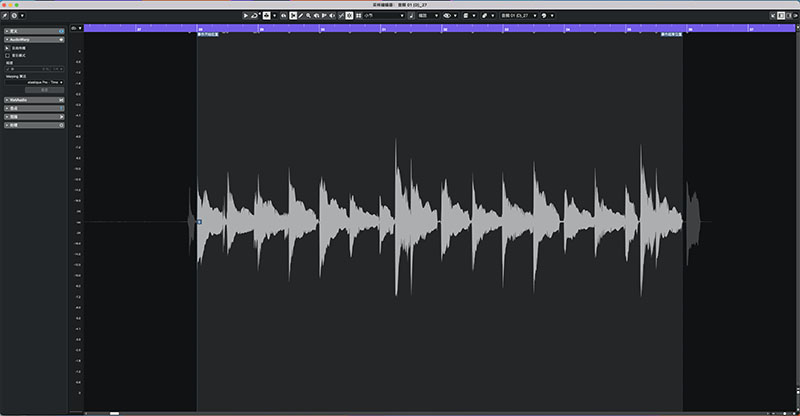The image size is (800, 416).
Task: Select the Scrub tool
Action: (324, 16)
